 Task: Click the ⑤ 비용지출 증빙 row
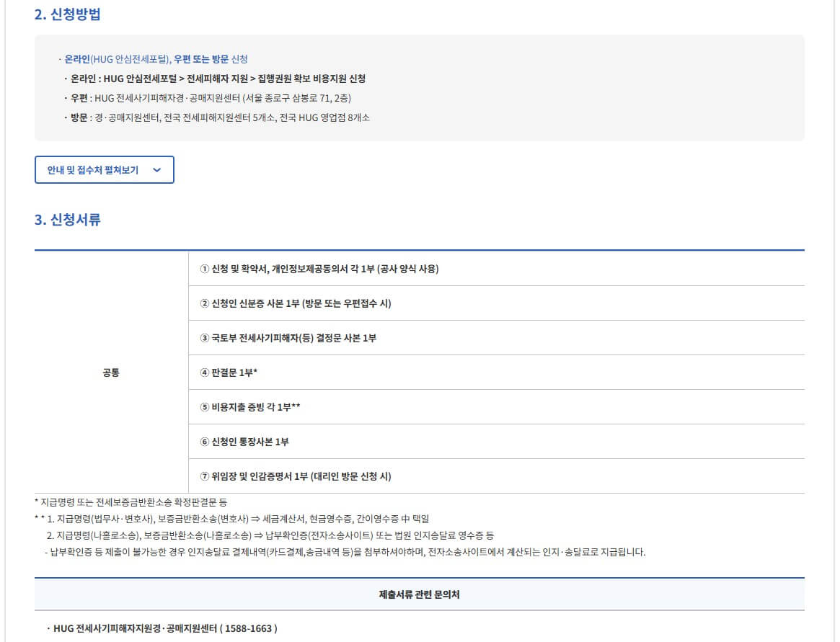click(250, 406)
